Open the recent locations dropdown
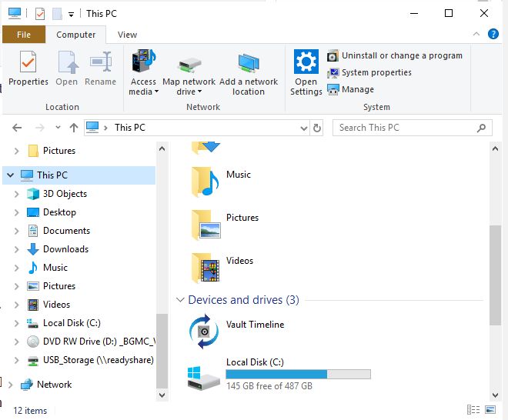Image resolution: width=508 pixels, height=420 pixels. pos(58,127)
